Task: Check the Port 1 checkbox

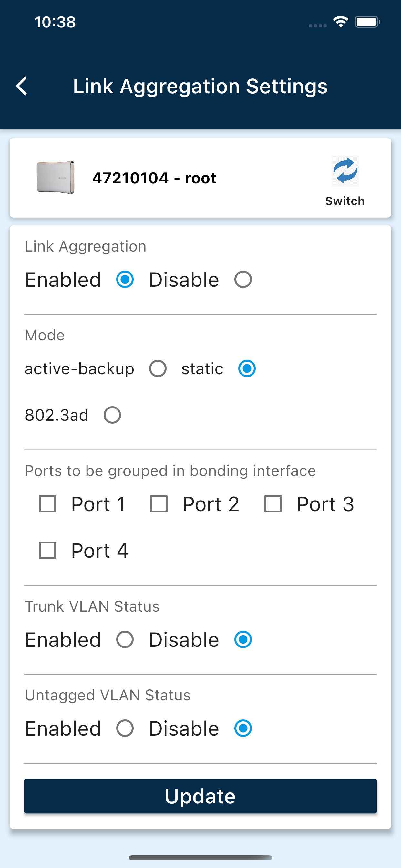Action: click(47, 504)
